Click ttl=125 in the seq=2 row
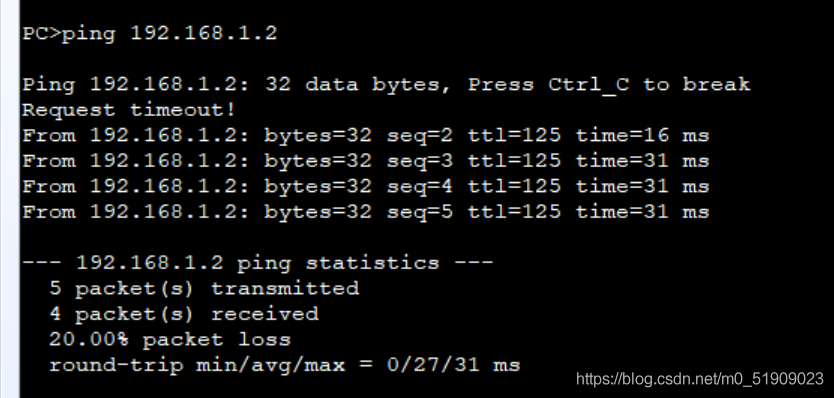 tap(514, 136)
